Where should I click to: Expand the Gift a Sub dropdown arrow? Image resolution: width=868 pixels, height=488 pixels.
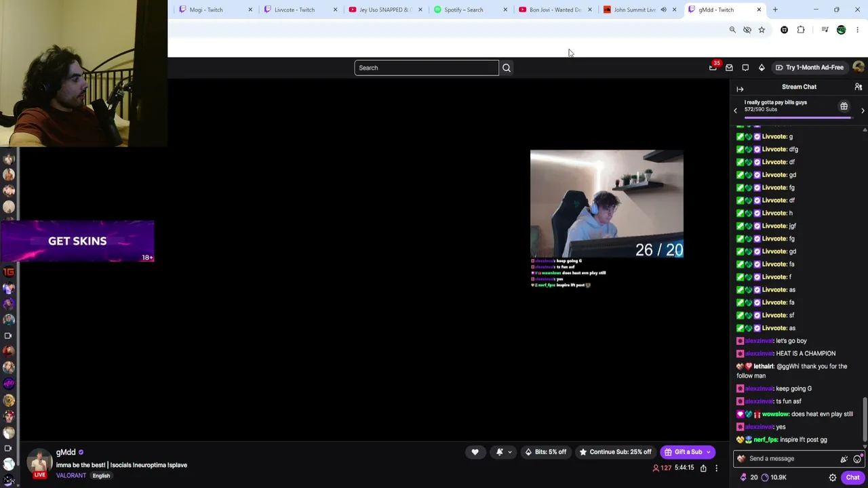tap(709, 452)
